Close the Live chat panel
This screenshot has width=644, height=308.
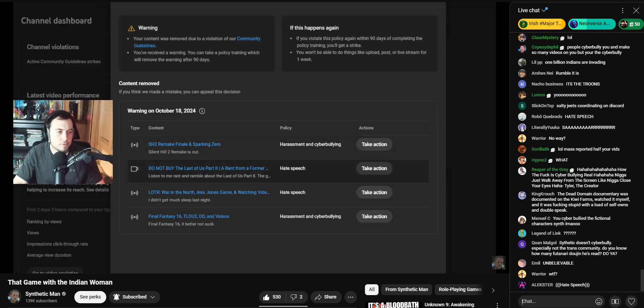636,11
